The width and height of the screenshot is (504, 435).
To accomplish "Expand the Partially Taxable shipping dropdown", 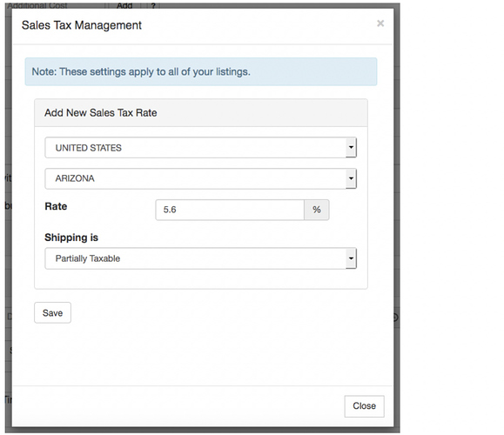I will click(x=200, y=258).
